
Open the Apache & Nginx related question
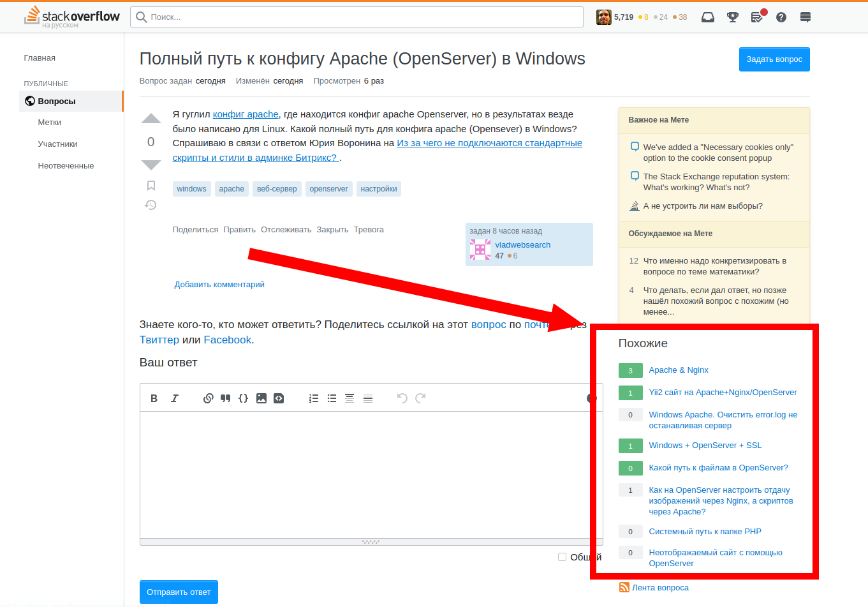(x=679, y=370)
